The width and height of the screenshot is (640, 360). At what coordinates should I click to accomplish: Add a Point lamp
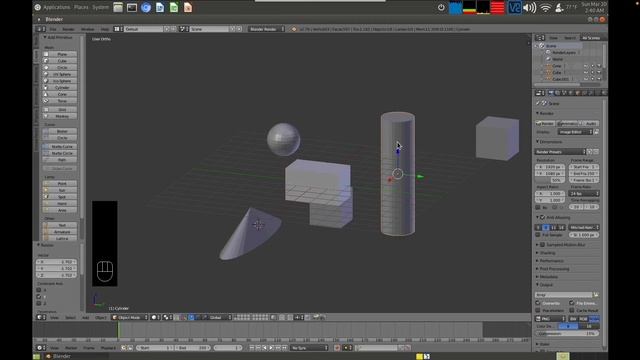[x=60, y=184]
